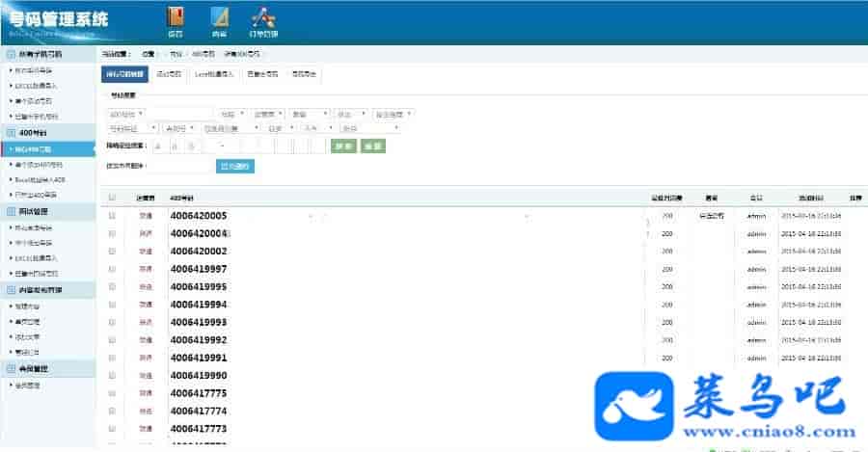Click the first green search button
Image resolution: width=868 pixels, height=452 pixels.
(343, 146)
